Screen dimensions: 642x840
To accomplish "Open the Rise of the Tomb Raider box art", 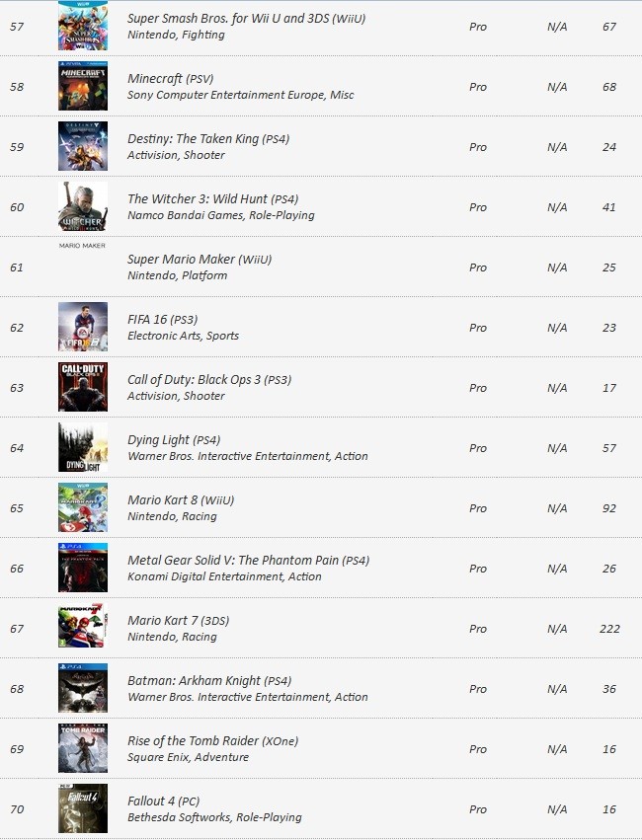I will click(x=83, y=748).
